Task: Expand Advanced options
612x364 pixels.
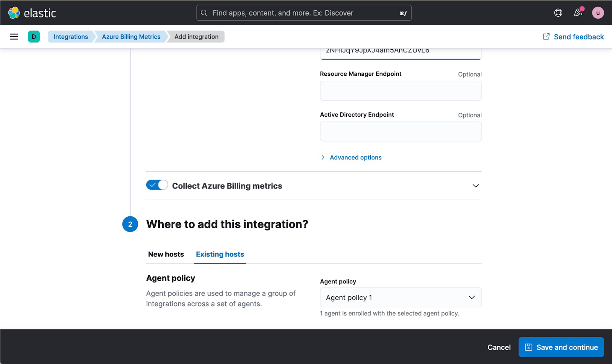Action: (351, 158)
